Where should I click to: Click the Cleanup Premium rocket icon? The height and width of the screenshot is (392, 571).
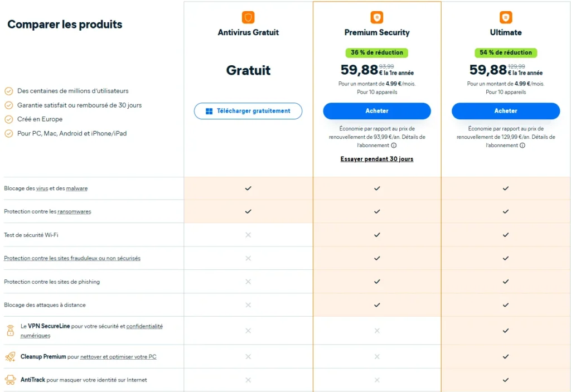click(x=11, y=357)
